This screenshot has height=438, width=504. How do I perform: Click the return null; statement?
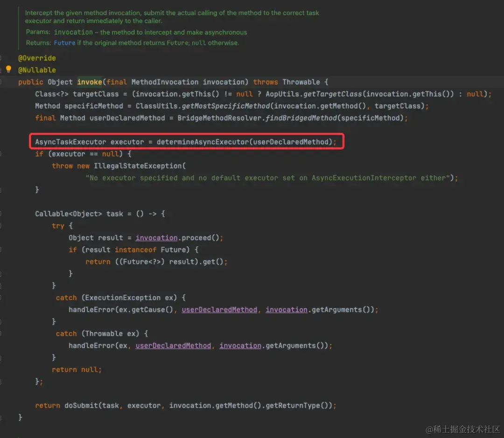click(77, 369)
